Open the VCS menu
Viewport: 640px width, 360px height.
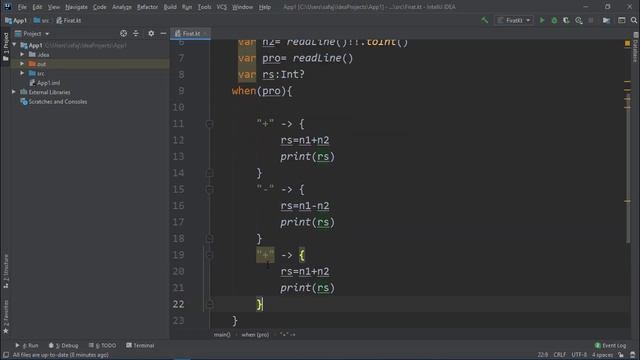(222, 7)
